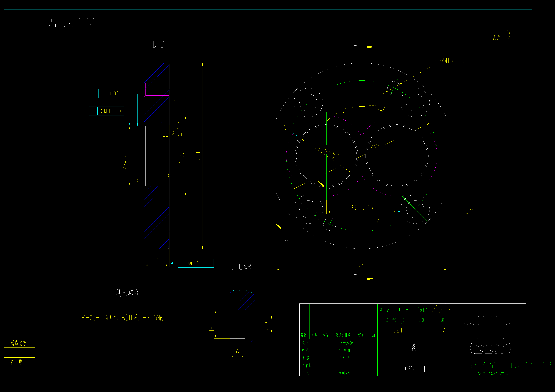Click the "4-ø11.5" counterbore dimension
The width and height of the screenshot is (555, 392).
pyautogui.click(x=211, y=324)
